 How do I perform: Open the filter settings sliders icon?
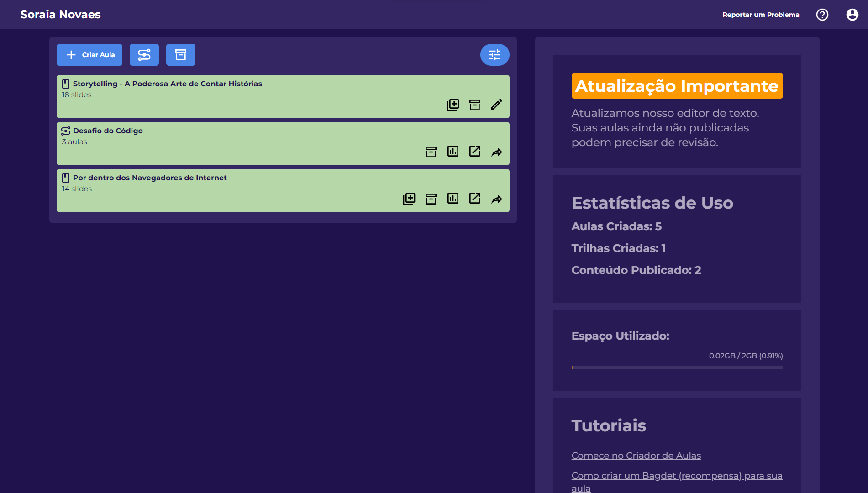[494, 55]
